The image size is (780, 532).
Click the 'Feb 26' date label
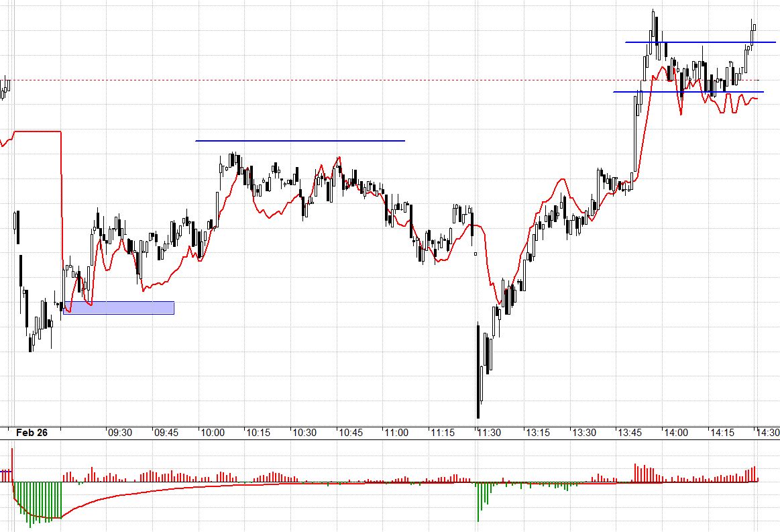(x=32, y=433)
